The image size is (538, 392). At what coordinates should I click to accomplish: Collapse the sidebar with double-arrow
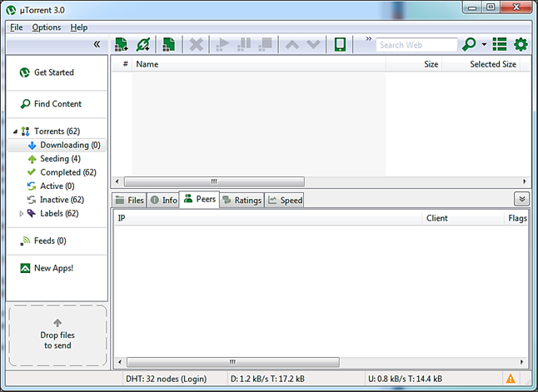coord(97,44)
